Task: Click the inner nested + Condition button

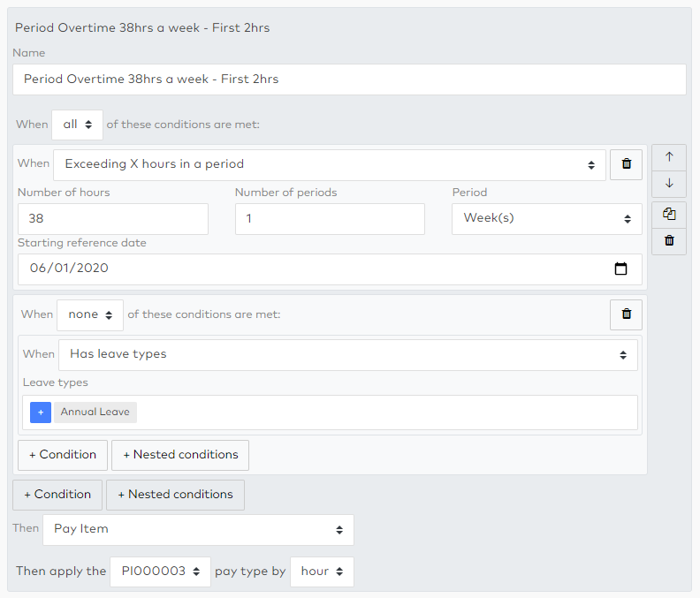Action: (x=63, y=455)
